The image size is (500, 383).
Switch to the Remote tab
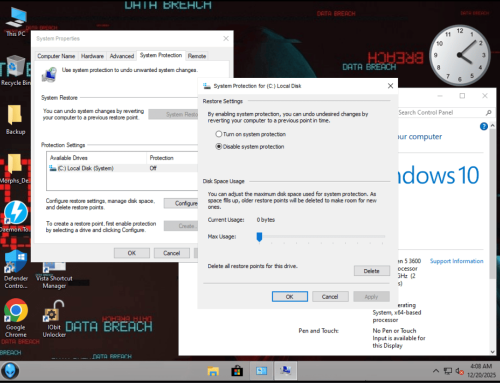[197, 56]
